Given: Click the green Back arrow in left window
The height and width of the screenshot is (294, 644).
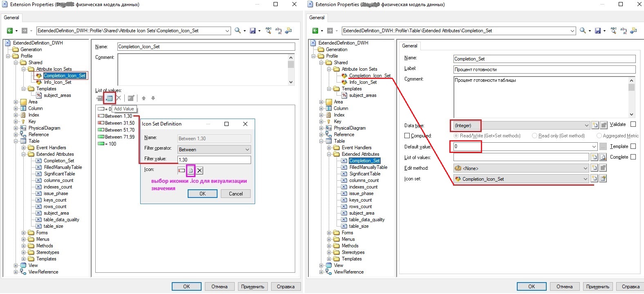Looking at the screenshot, I should [10, 31].
